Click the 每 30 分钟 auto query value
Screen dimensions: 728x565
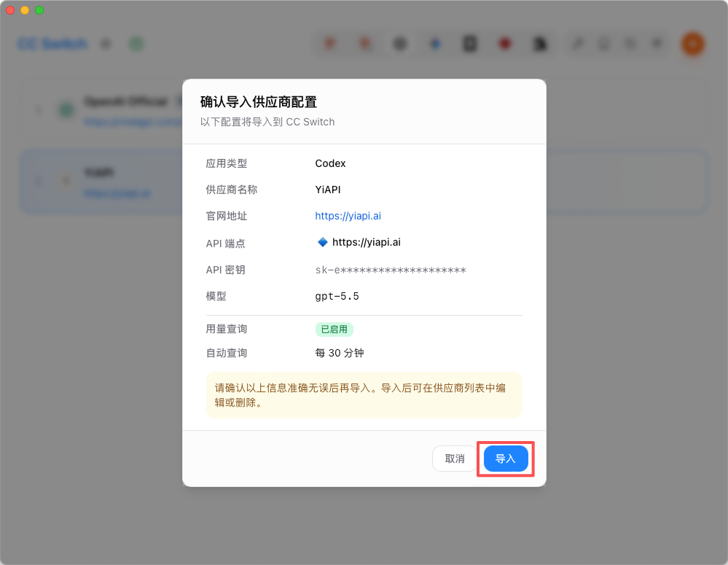(x=340, y=353)
